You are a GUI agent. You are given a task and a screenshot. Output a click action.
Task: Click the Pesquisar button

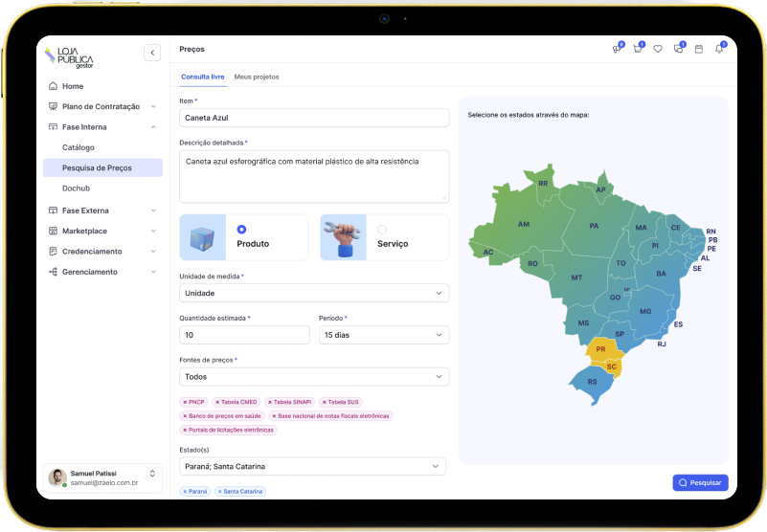pos(700,483)
